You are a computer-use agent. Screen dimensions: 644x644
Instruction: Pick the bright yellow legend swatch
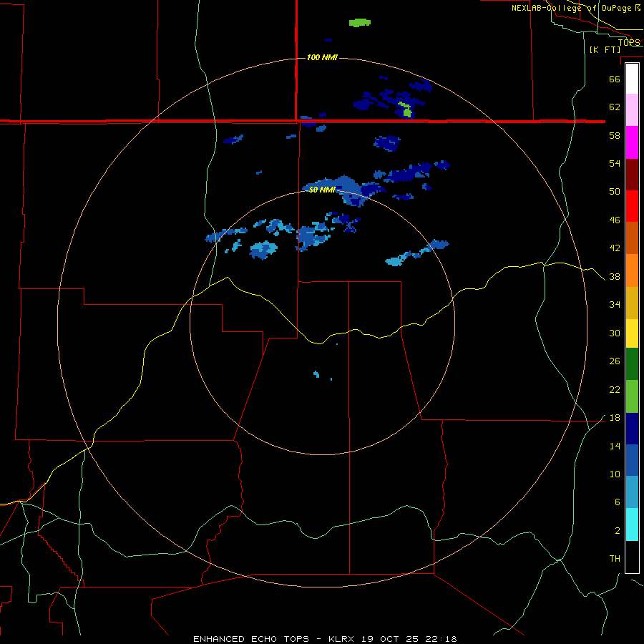click(632, 333)
